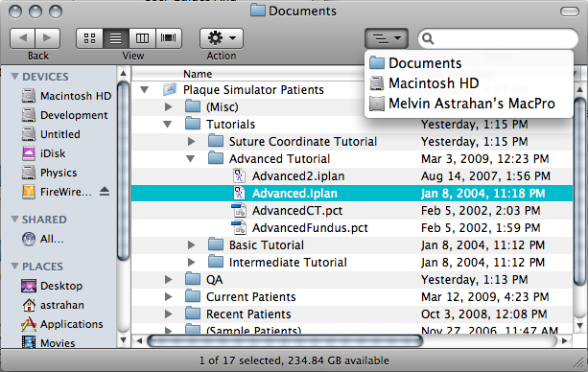Open the FireWire drive in sidebar
Screen dimensions: 588x372
point(57,192)
